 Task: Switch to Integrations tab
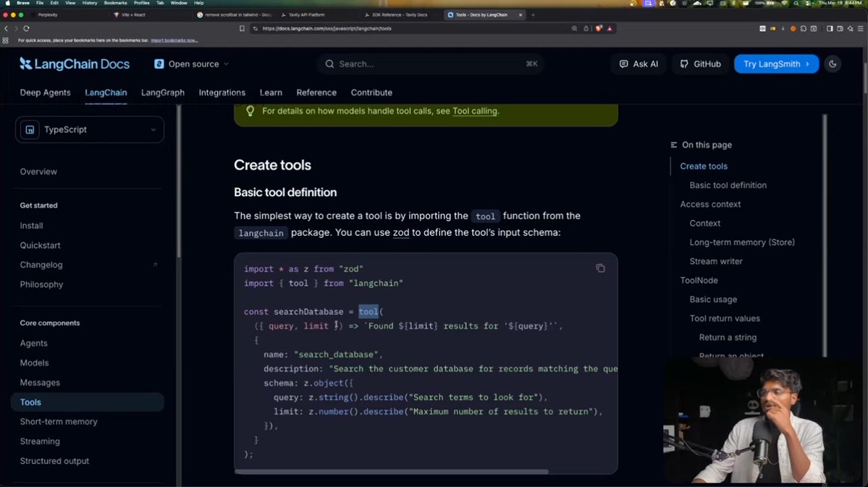coord(222,93)
